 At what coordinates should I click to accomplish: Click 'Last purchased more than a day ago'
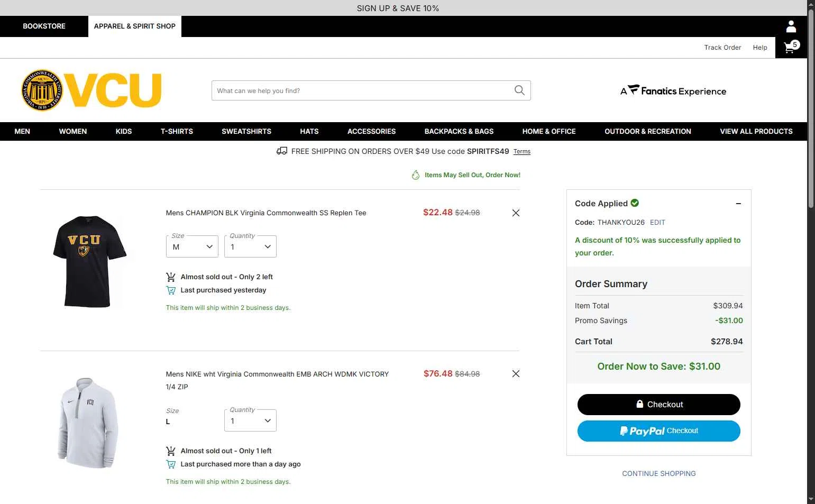point(241,464)
